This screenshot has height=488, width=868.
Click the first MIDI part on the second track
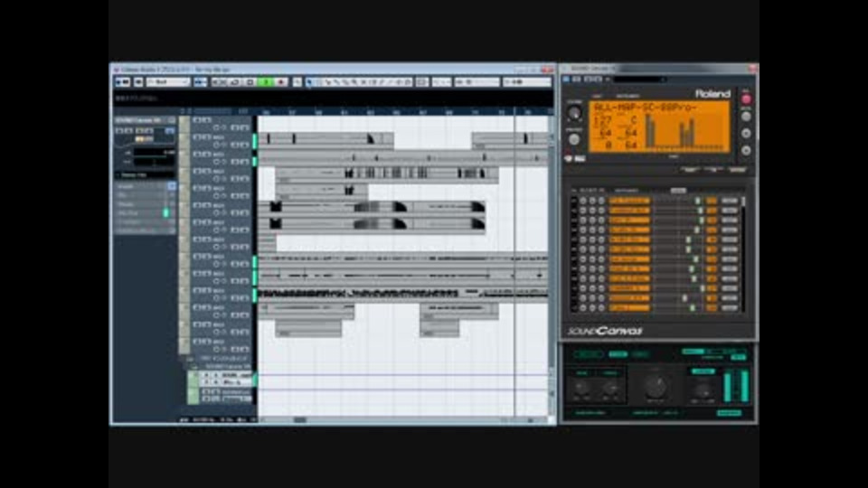pyautogui.click(x=326, y=141)
